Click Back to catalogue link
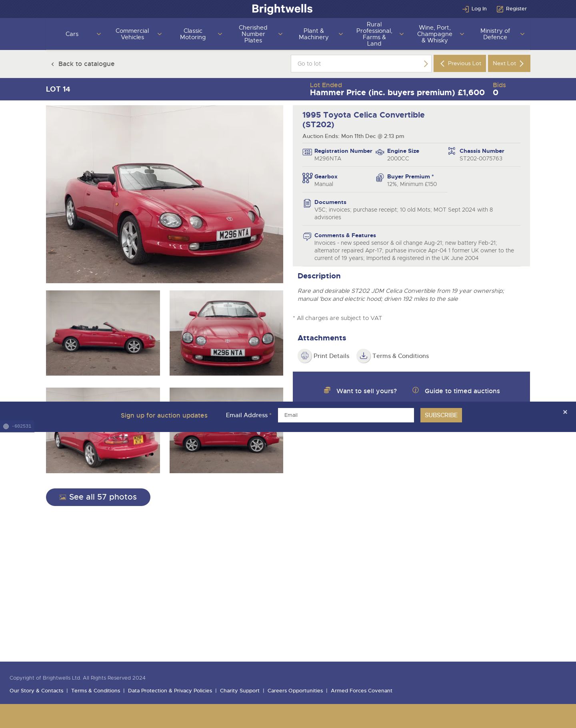This screenshot has width=576, height=728. click(86, 64)
